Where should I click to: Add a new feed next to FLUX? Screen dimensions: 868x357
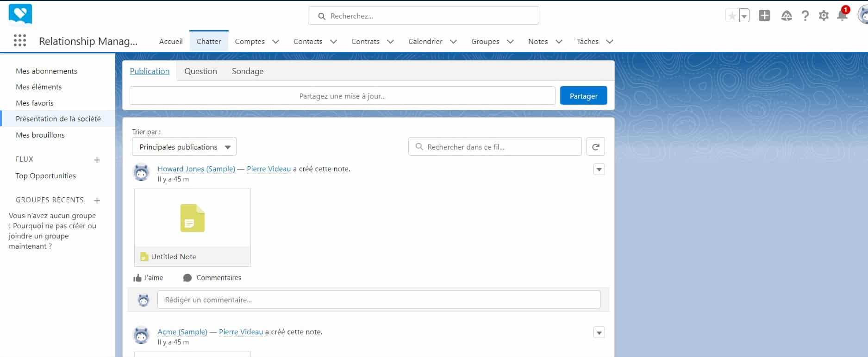[x=97, y=160]
